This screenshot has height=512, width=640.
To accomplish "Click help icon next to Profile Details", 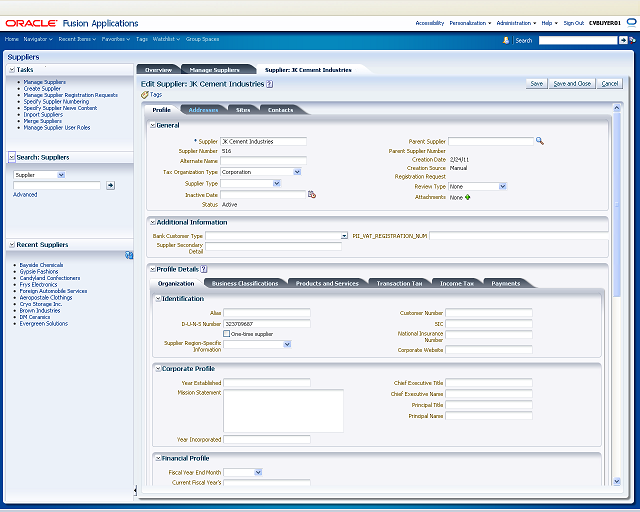I will coord(204,269).
